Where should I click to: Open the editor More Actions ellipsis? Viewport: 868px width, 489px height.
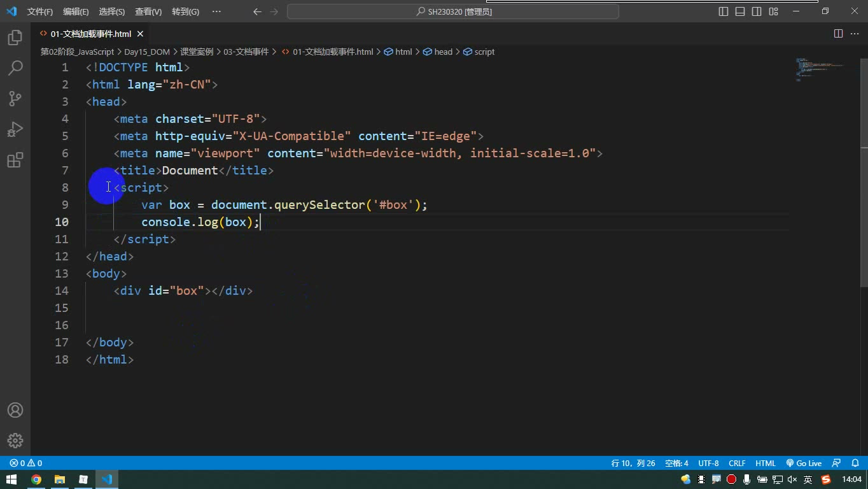click(x=855, y=34)
